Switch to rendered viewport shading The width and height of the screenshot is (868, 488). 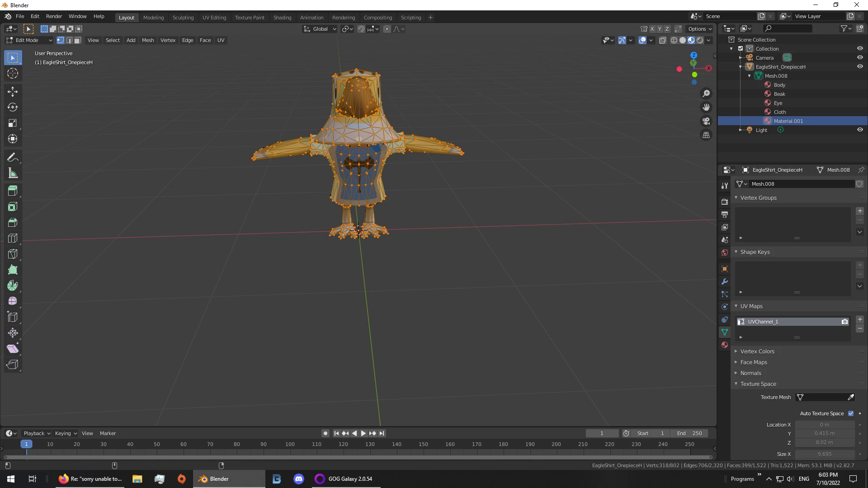tap(700, 40)
